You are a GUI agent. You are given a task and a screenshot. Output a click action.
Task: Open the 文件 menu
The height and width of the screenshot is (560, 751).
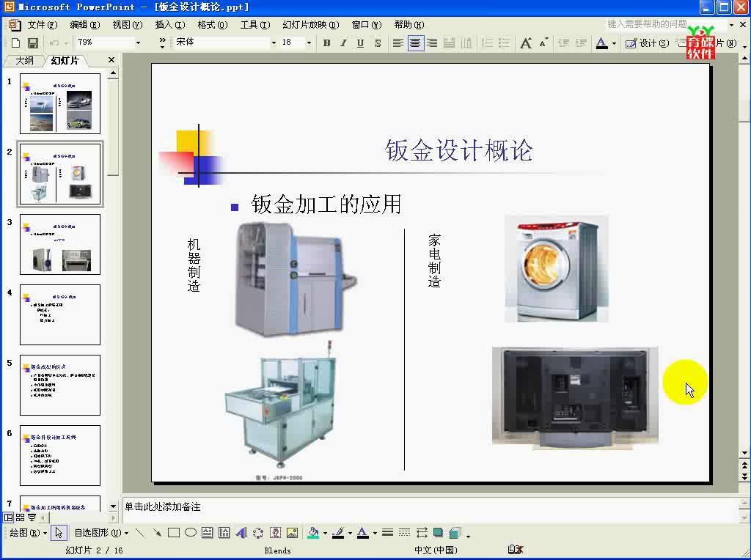click(x=42, y=25)
